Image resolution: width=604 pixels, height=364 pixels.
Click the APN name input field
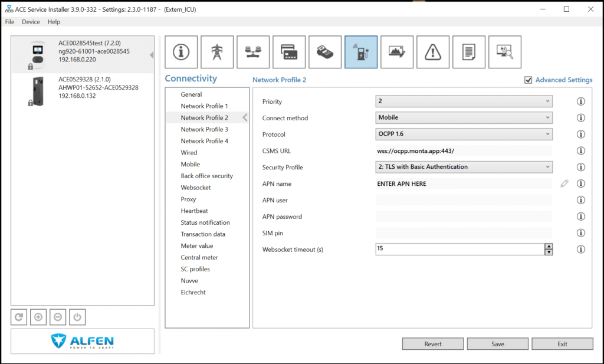click(464, 183)
